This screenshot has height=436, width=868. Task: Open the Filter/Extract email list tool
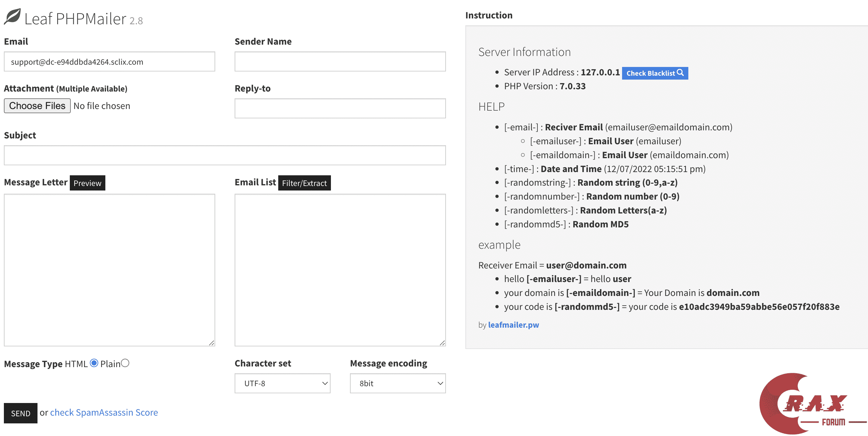[304, 183]
